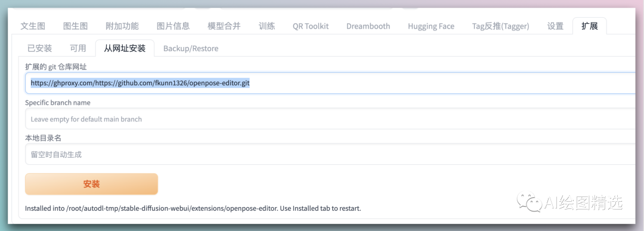Screen dimensions: 644x231
Task: Open the 附加功能 tab
Action: pyautogui.click(x=122, y=26)
